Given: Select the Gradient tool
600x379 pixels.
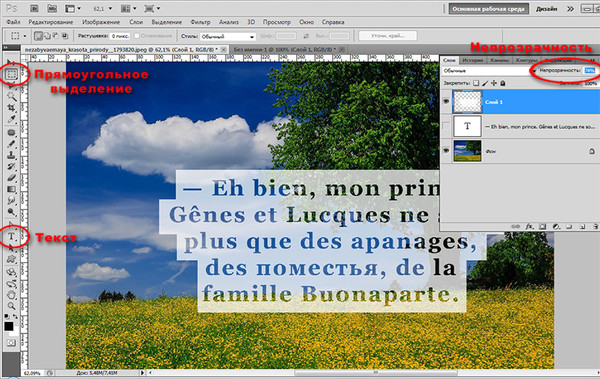Looking at the screenshot, I should click(x=11, y=189).
